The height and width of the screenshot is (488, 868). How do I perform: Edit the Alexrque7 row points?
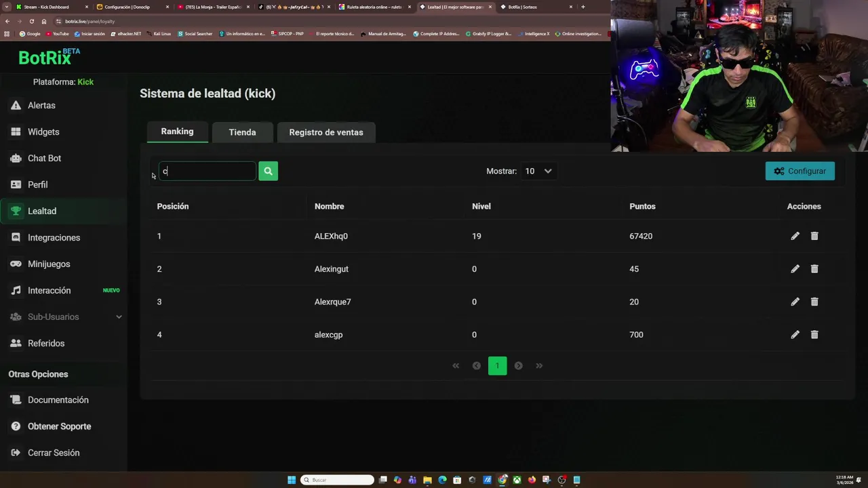click(795, 302)
